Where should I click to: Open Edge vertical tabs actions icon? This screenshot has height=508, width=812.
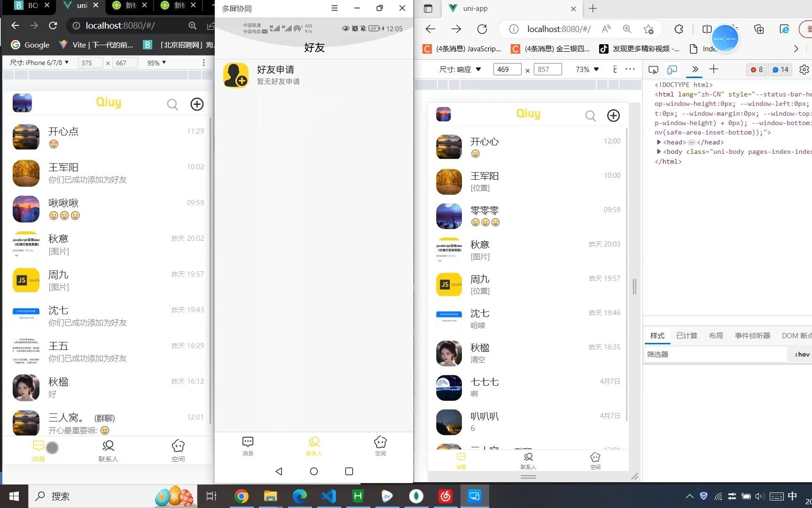tap(428, 8)
